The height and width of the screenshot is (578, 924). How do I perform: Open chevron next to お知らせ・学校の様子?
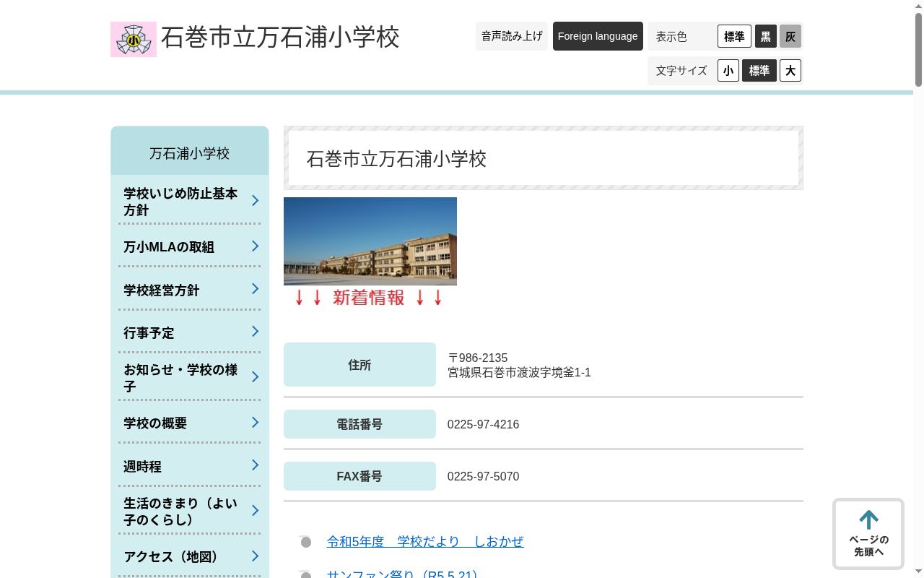(x=255, y=376)
